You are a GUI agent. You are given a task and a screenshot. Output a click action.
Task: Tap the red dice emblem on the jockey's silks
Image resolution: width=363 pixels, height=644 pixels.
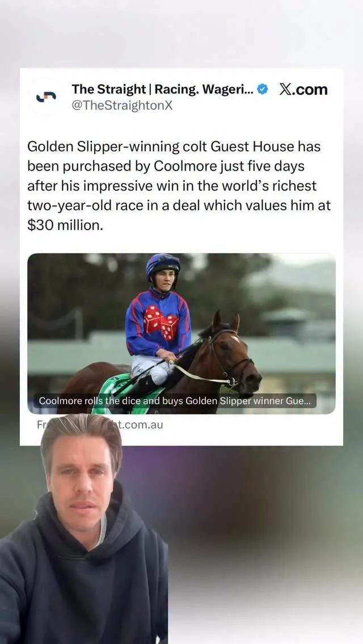pyautogui.click(x=162, y=321)
